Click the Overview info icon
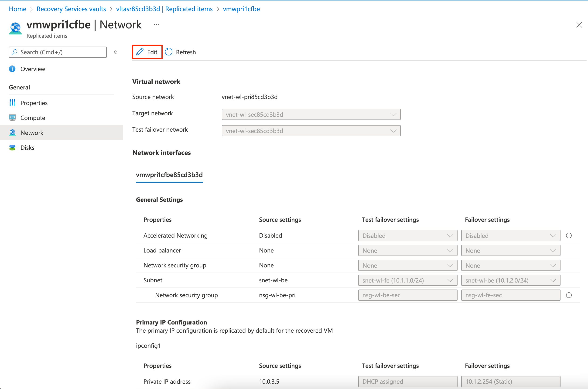The width and height of the screenshot is (588, 389). [x=12, y=69]
